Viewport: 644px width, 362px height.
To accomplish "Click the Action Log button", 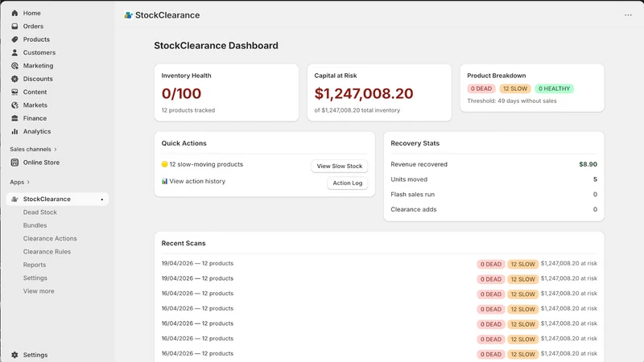I will (348, 183).
